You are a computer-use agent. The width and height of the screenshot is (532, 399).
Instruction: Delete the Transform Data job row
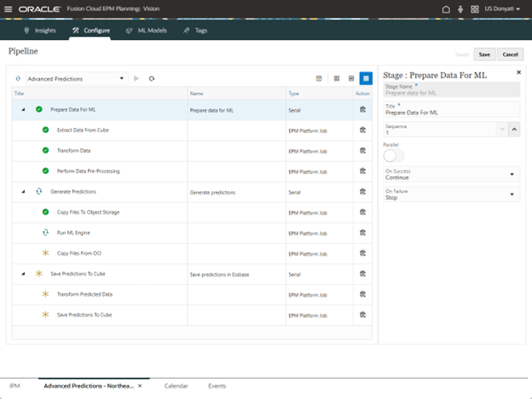click(x=362, y=151)
